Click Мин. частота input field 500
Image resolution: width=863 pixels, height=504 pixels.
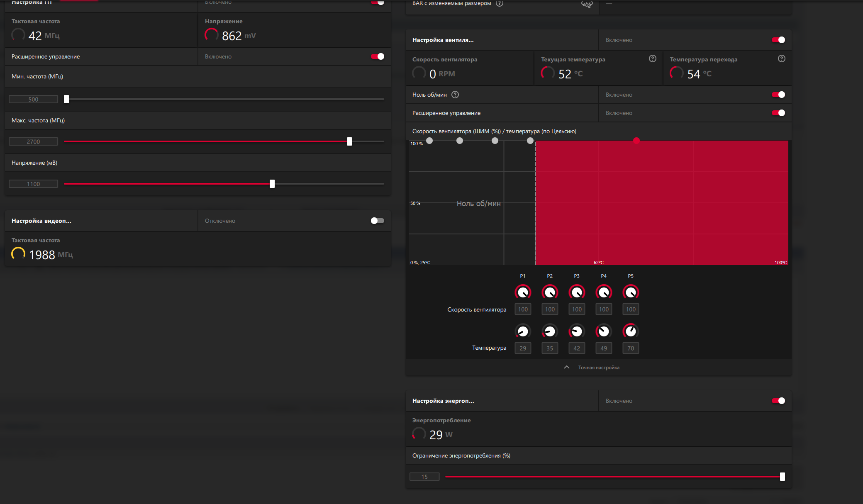(33, 99)
